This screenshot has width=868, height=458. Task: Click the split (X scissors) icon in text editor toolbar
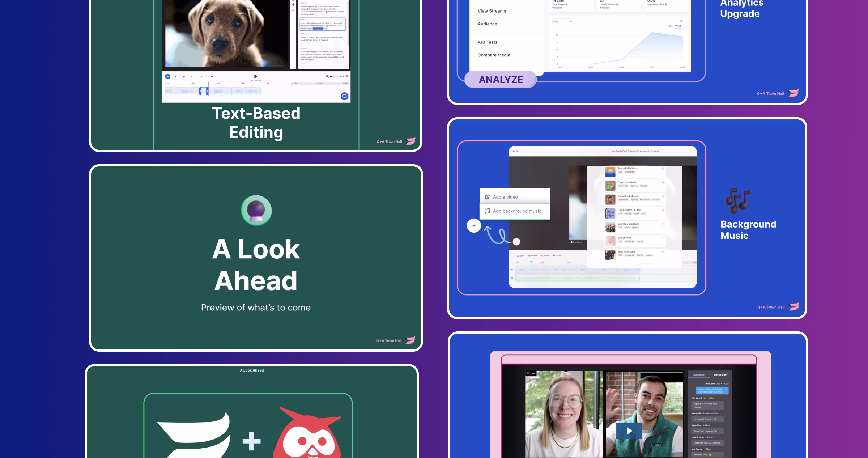click(x=176, y=76)
